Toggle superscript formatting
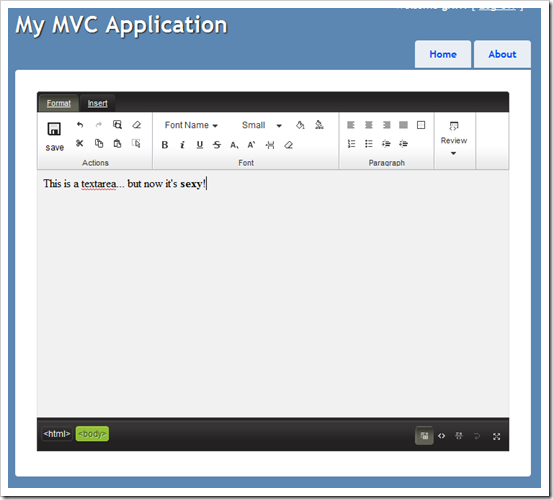Viewport: 553px width, 500px height. click(x=251, y=145)
